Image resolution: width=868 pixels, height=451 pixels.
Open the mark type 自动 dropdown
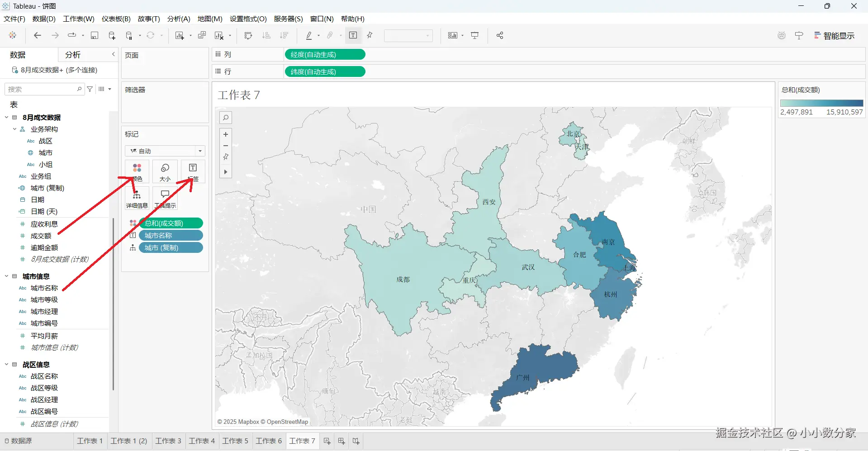tap(165, 151)
